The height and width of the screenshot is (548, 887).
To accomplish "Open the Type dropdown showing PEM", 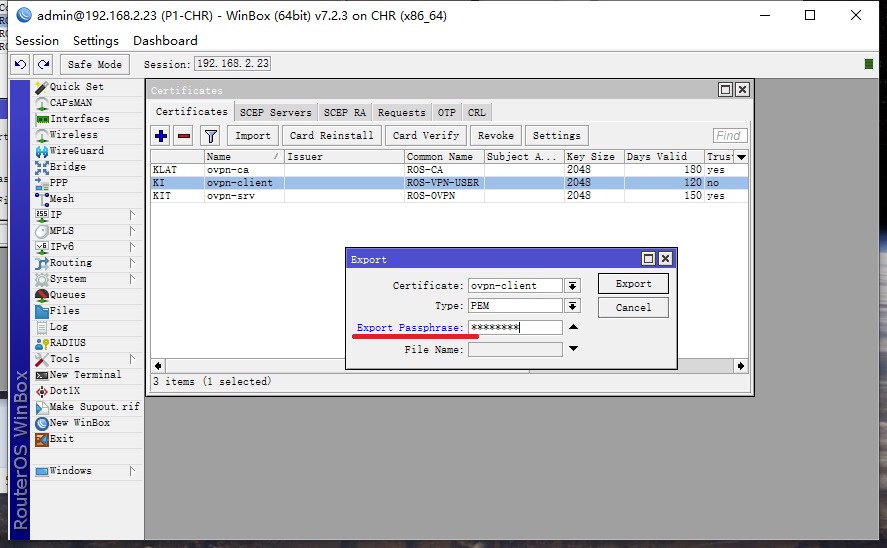I will 573,306.
